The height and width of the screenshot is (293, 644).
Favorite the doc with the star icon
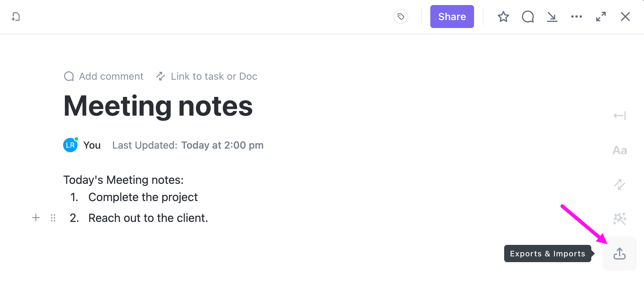click(503, 17)
